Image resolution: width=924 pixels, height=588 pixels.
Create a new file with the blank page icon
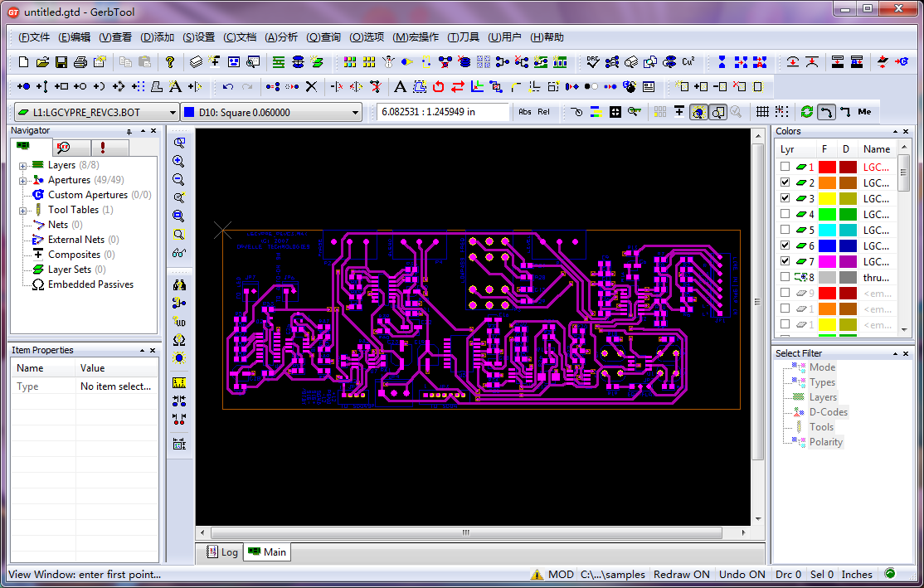[x=23, y=62]
